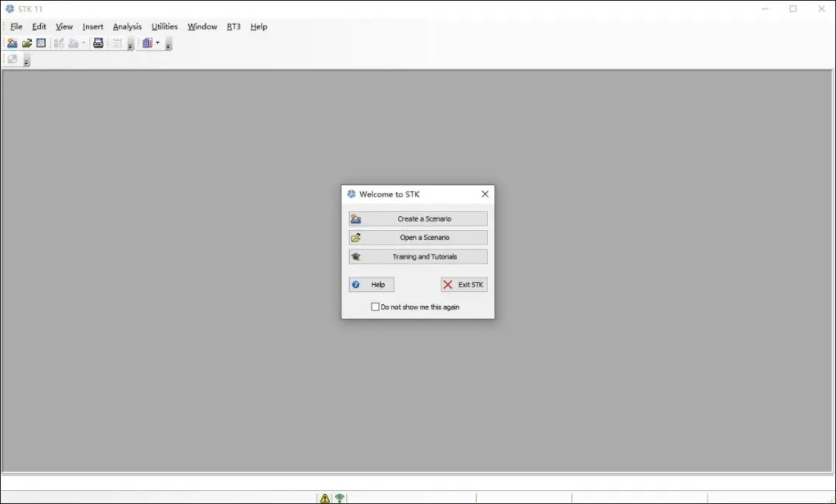The width and height of the screenshot is (836, 504).
Task: Expand the overflow chevron on the second toolbar row
Action: (x=26, y=60)
